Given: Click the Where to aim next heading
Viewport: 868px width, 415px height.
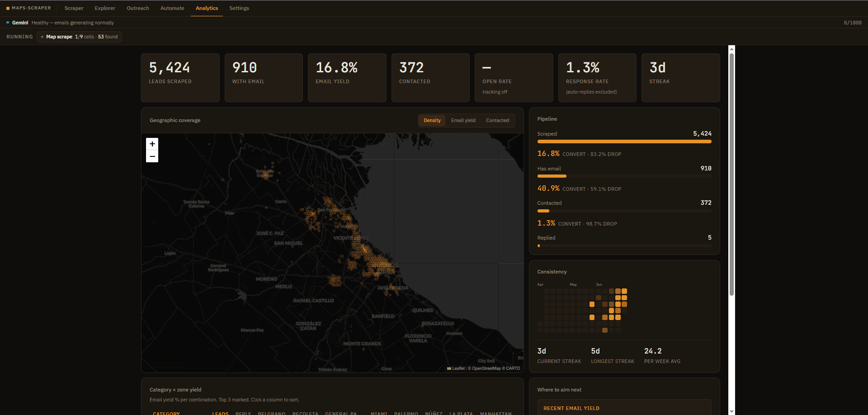Looking at the screenshot, I should [x=559, y=390].
